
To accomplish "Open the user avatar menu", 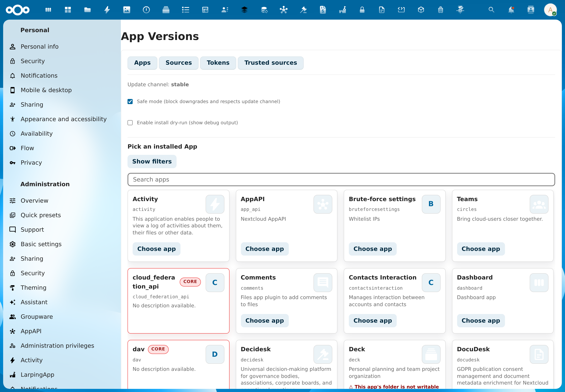I will 550,10.
